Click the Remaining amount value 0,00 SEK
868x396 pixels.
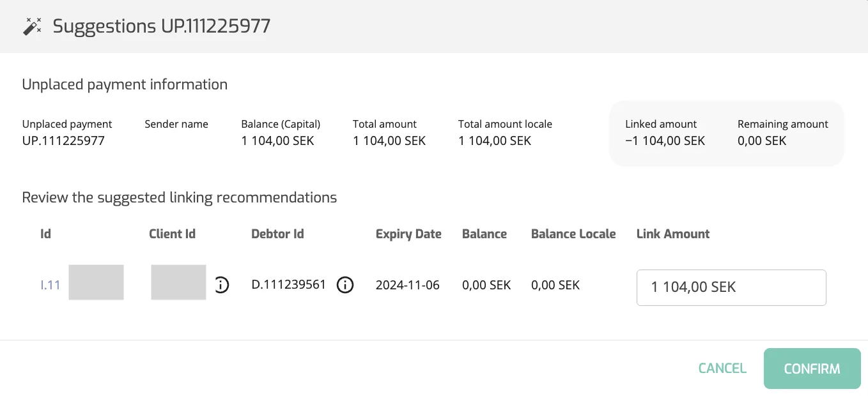coord(762,141)
